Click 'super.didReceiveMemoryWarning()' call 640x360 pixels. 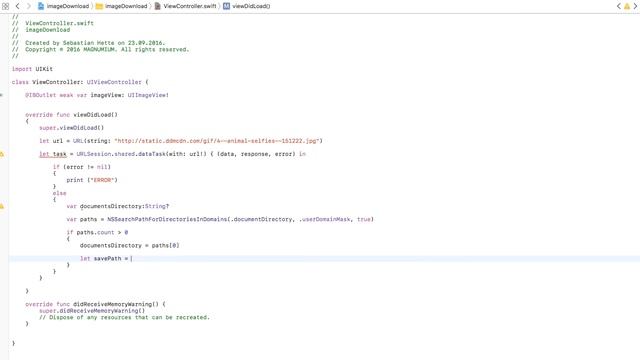[x=92, y=311]
